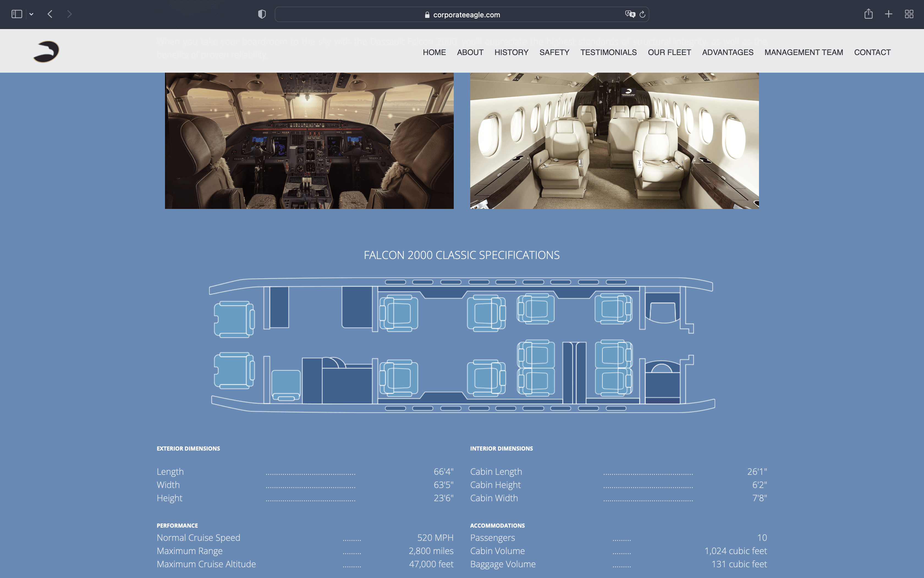Screen dimensions: 924x578
Task: Open the TESTIMONIALS menu item
Action: [609, 52]
